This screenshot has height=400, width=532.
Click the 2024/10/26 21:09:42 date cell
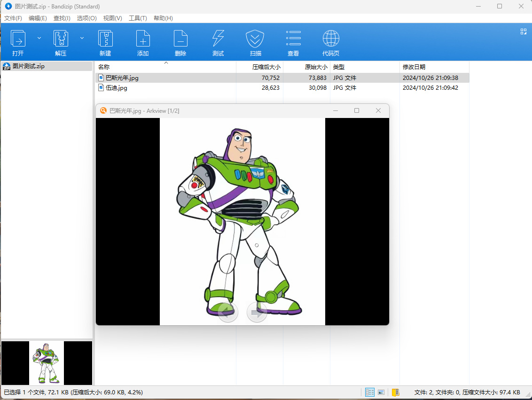point(430,87)
